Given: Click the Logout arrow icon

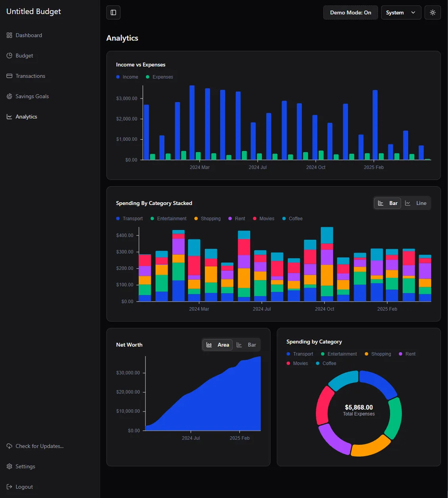Looking at the screenshot, I should tap(10, 487).
